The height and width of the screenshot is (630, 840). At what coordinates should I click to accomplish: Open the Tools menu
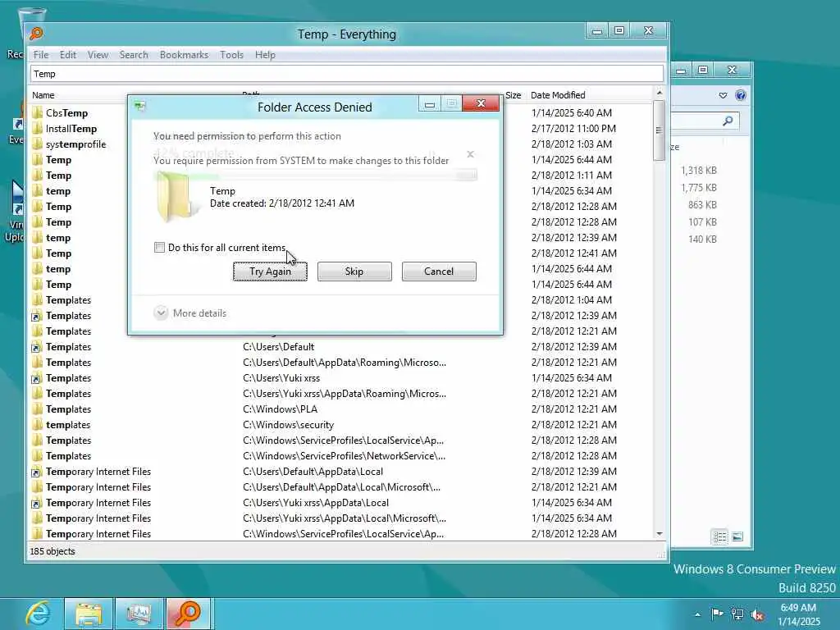(231, 55)
